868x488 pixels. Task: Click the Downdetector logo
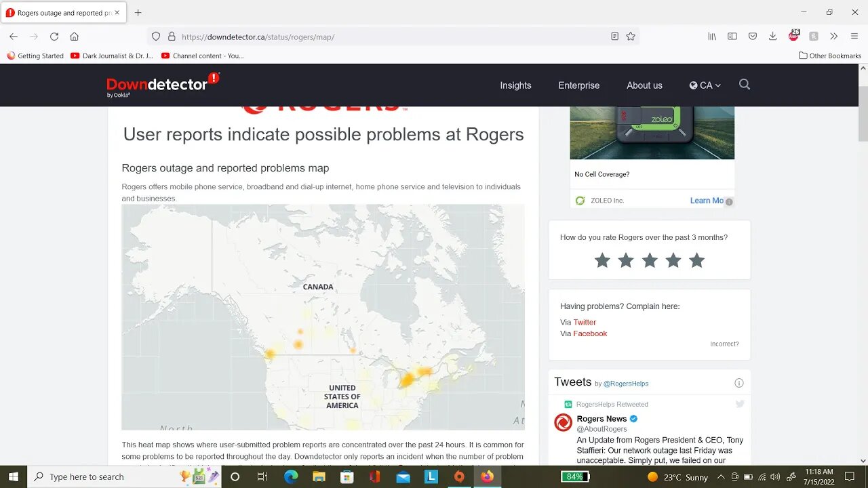(x=163, y=85)
